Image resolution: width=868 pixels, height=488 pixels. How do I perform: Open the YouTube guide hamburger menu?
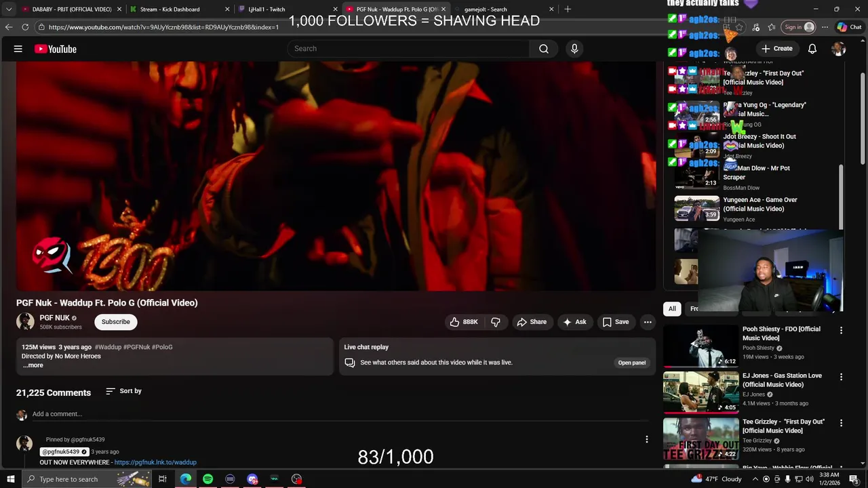(18, 49)
